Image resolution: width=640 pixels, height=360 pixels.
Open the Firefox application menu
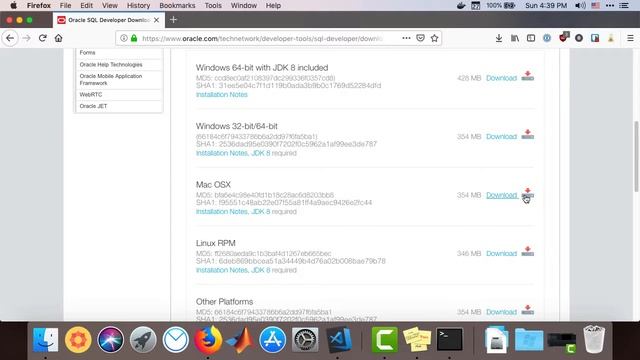coord(39,5)
